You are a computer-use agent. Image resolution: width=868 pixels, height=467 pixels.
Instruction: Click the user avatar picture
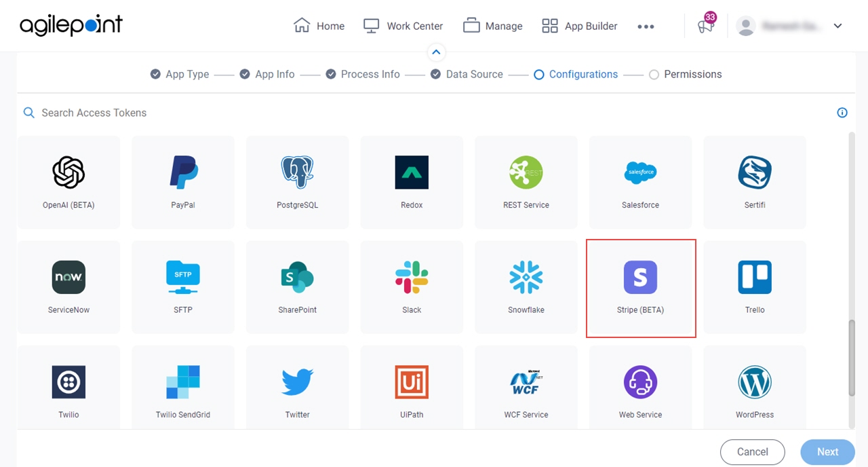(746, 26)
